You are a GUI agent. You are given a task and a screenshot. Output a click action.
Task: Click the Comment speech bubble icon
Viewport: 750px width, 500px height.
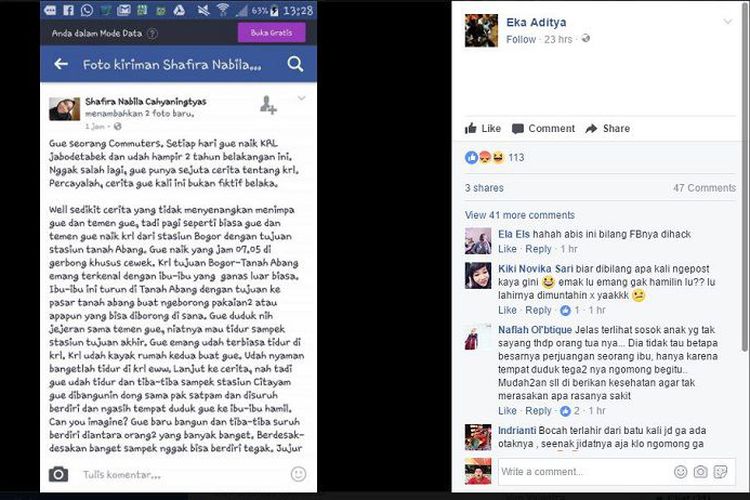click(518, 129)
